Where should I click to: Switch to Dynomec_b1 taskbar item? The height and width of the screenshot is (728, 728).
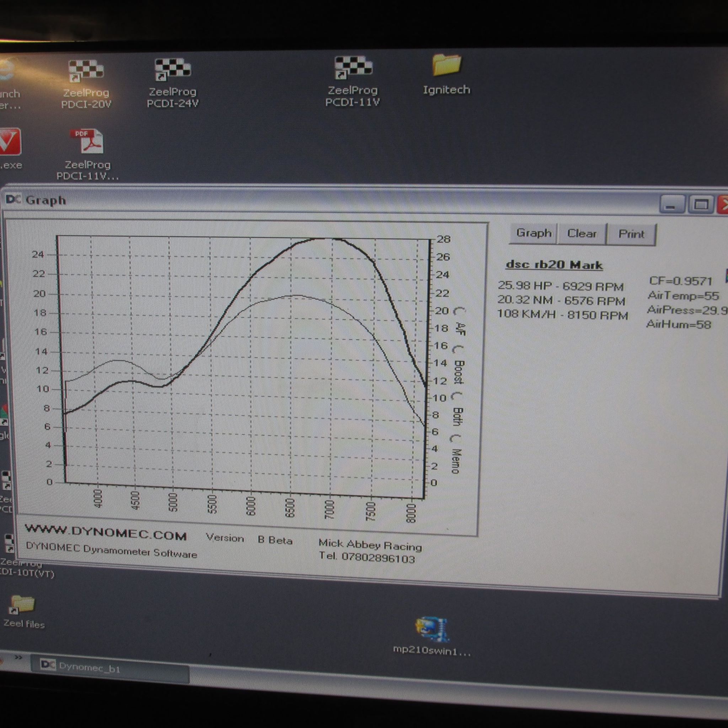(110, 669)
